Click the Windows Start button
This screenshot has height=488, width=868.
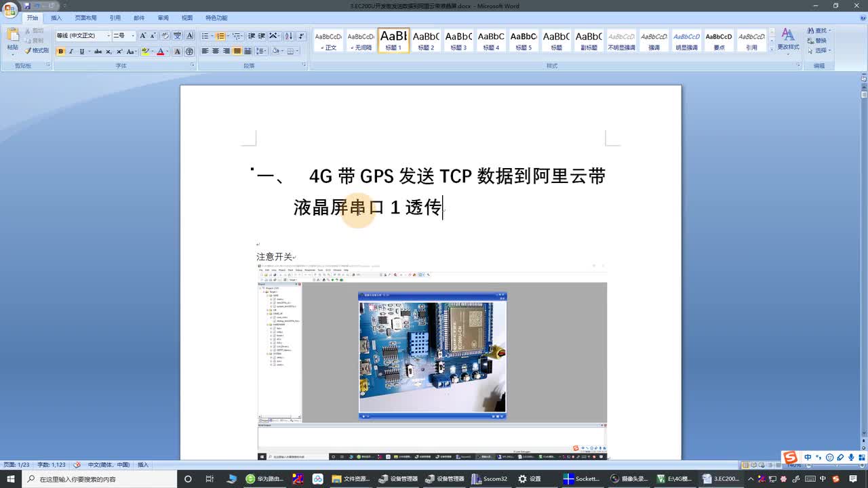tap(10, 479)
